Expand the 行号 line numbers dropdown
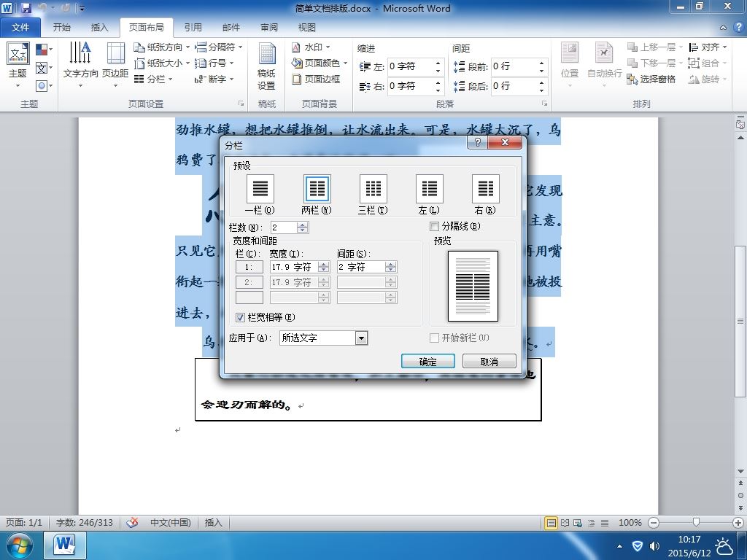 pyautogui.click(x=232, y=63)
